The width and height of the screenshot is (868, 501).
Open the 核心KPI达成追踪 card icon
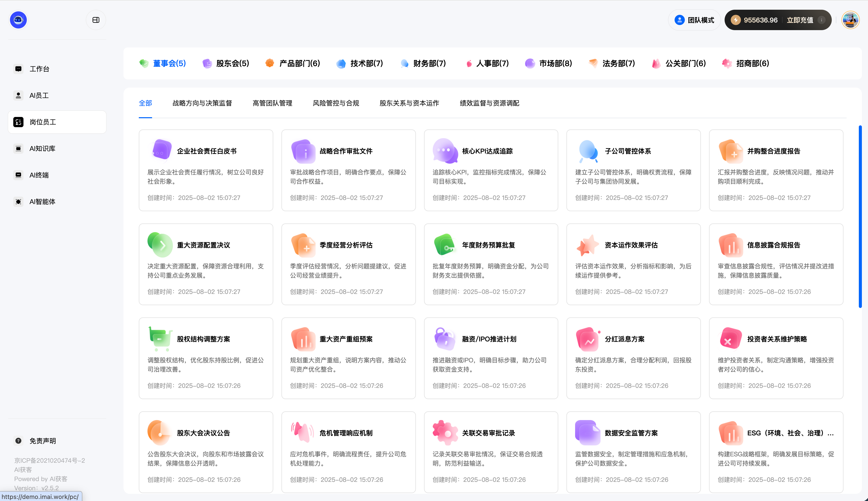click(x=445, y=151)
